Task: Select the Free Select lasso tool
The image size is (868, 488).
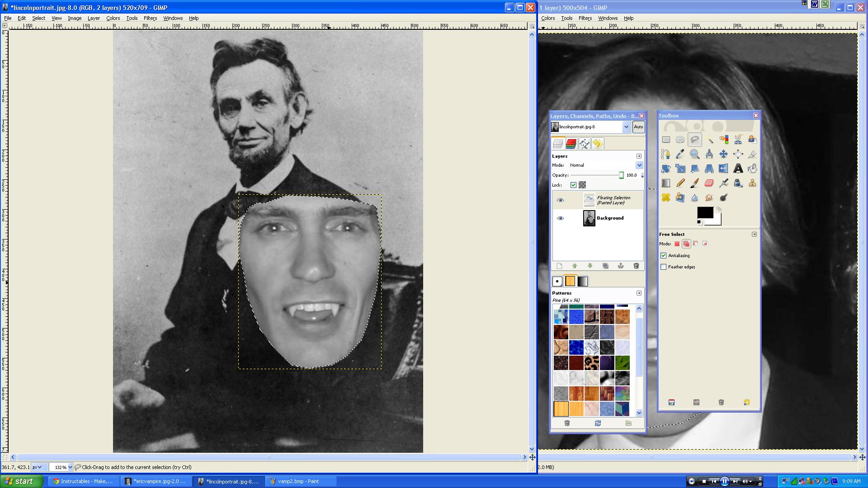Action: pyautogui.click(x=695, y=140)
